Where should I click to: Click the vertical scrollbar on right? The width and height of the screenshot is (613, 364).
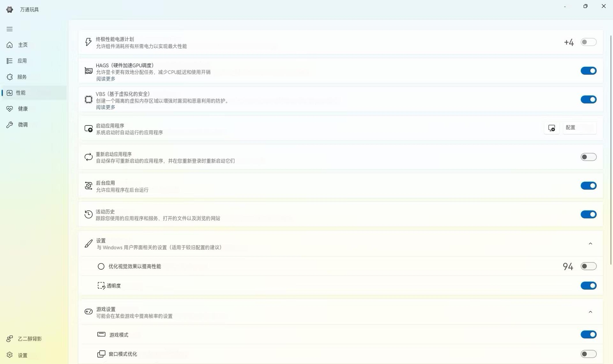611,150
